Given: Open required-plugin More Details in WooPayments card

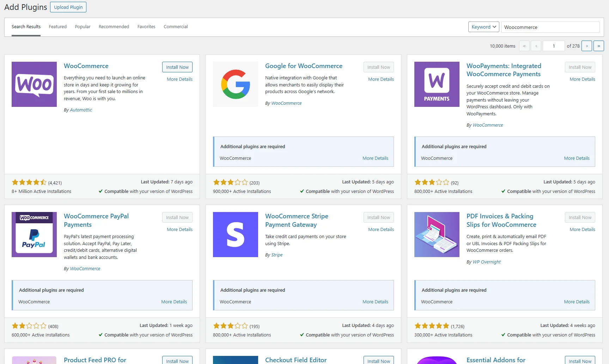Looking at the screenshot, I should pos(577,158).
